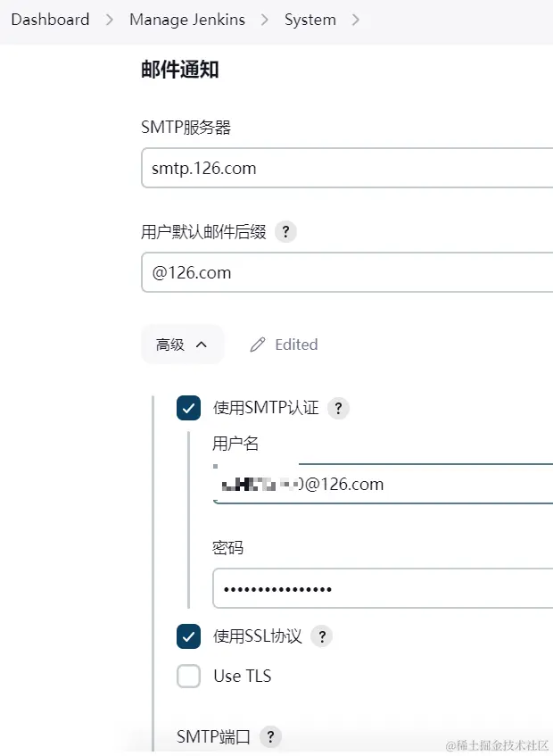Enable the Use TLS checkbox

click(189, 677)
